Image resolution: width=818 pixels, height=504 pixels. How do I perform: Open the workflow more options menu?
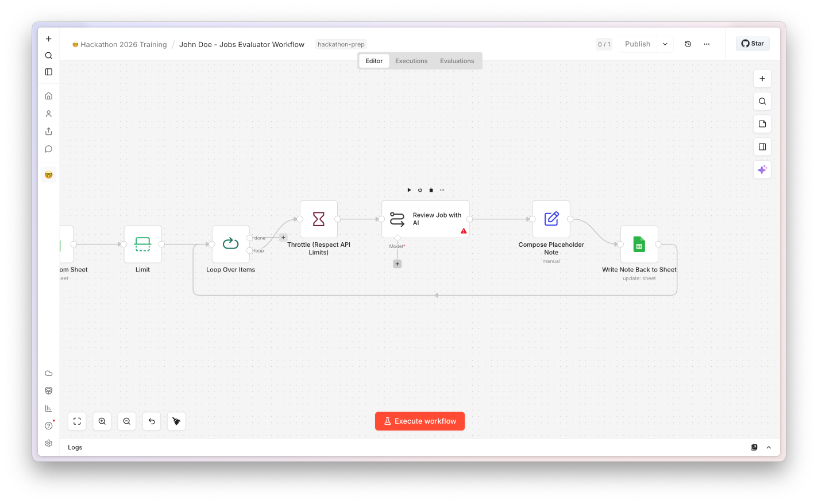(x=707, y=44)
